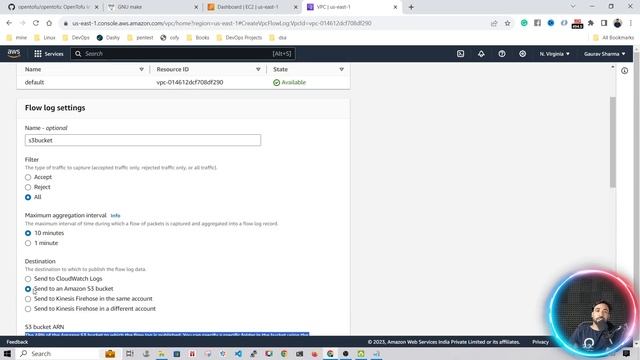Toggle the browser side panel icon
The height and width of the screenshot is (360, 640).
(604, 23)
